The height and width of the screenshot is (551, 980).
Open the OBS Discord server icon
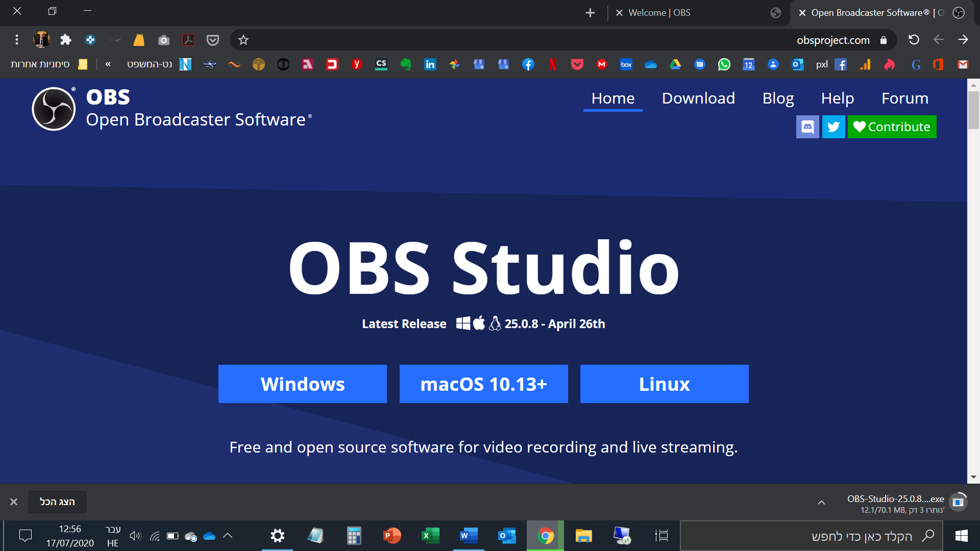807,127
